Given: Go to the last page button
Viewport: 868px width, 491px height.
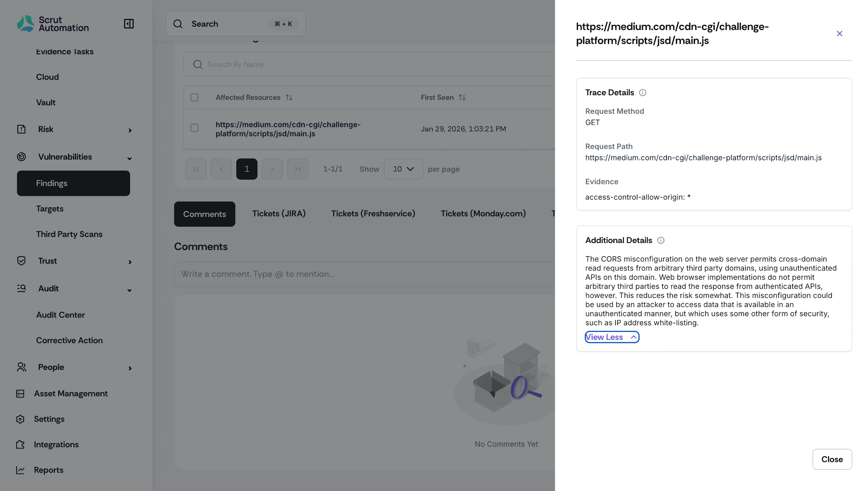Looking at the screenshot, I should [297, 169].
